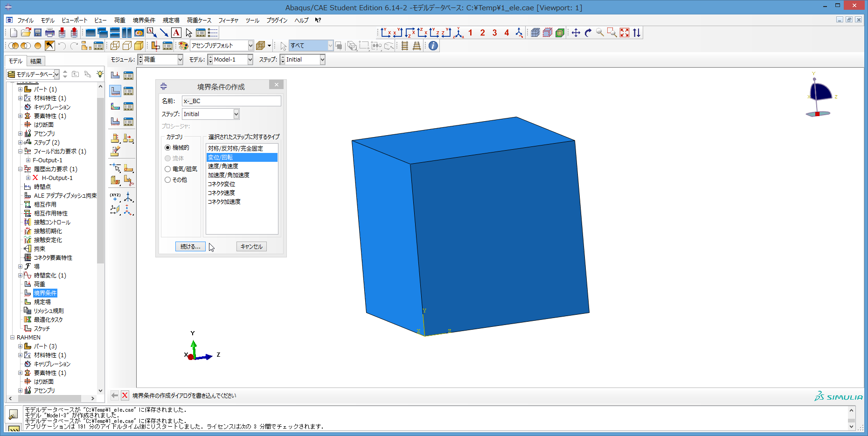Image resolution: width=868 pixels, height=436 pixels.
Task: Click the 名前 input field with x-_BC
Action: tap(231, 101)
